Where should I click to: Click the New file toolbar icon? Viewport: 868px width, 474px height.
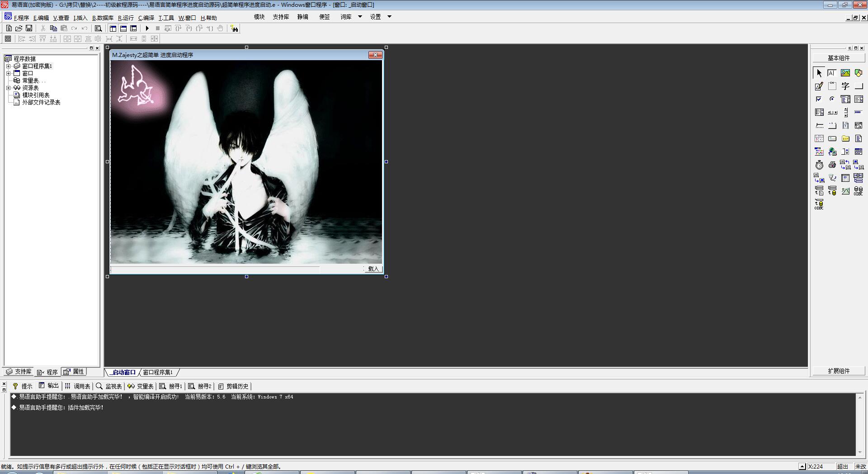coord(9,28)
